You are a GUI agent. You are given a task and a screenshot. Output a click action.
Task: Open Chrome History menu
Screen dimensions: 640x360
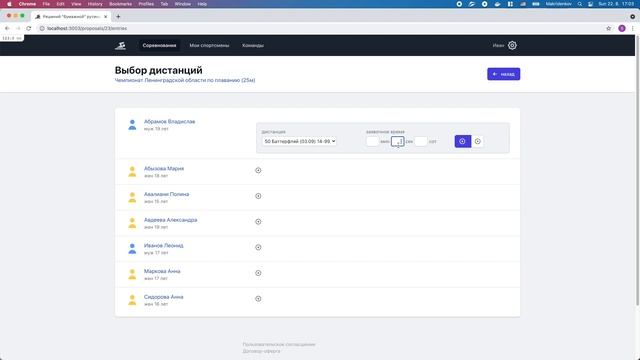pos(95,4)
